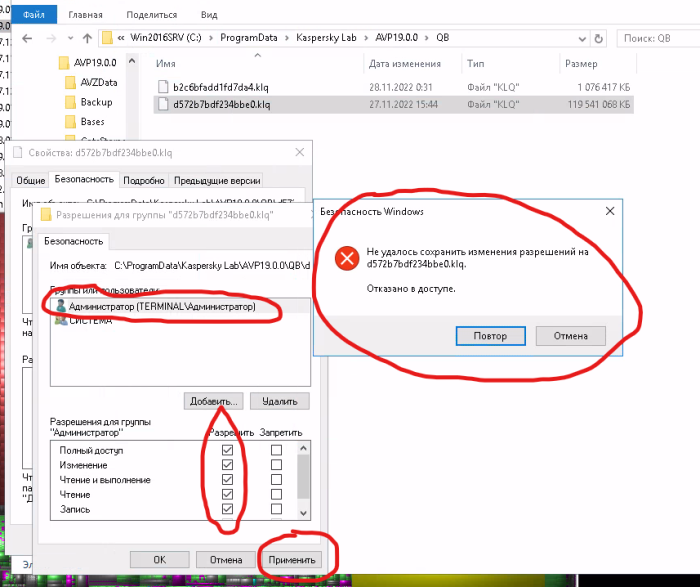Click the red error icon

[x=347, y=258]
